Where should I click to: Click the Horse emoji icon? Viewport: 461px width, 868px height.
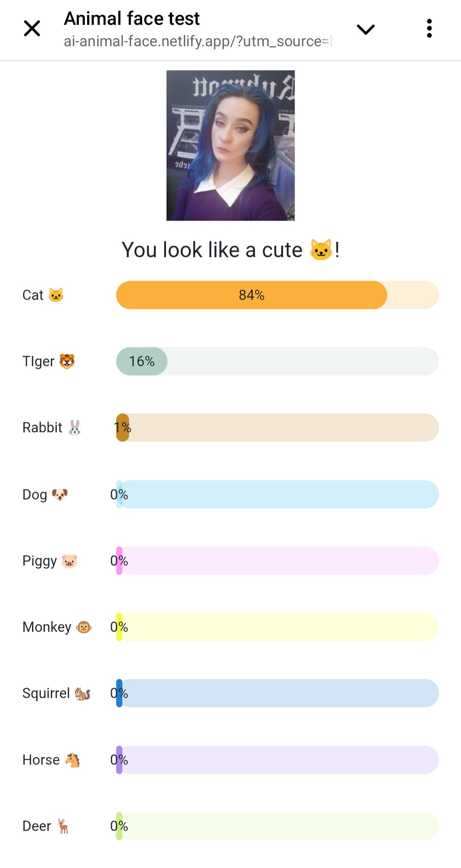point(73,760)
